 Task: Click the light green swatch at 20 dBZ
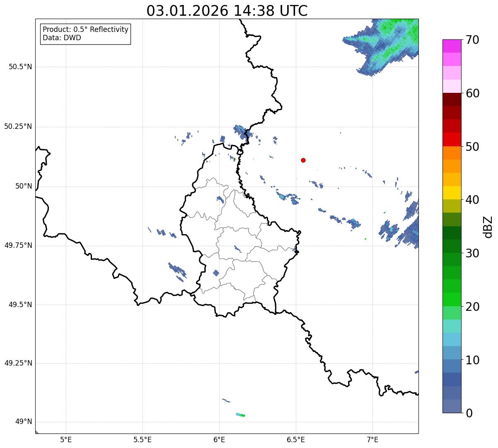click(x=452, y=313)
